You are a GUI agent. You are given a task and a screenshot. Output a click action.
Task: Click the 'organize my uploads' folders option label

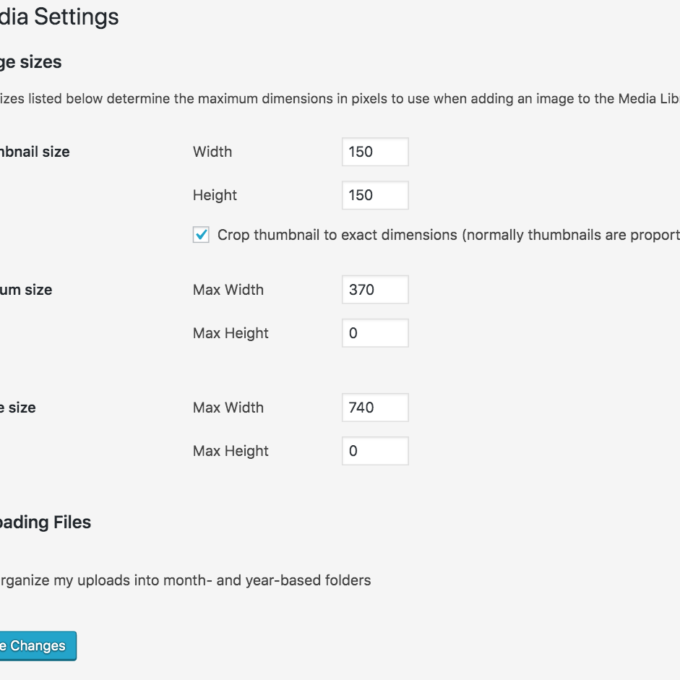pos(185,580)
